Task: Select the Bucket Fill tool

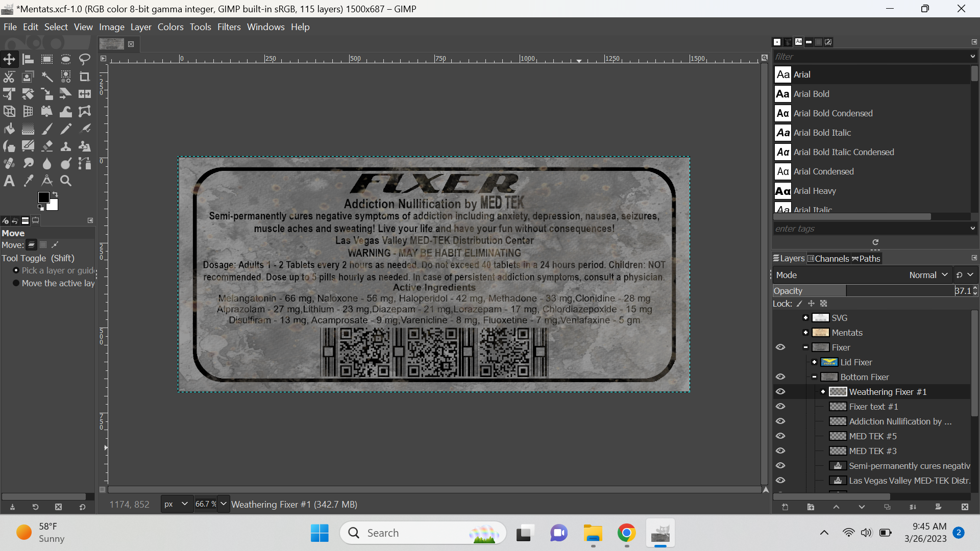Action: [9, 129]
